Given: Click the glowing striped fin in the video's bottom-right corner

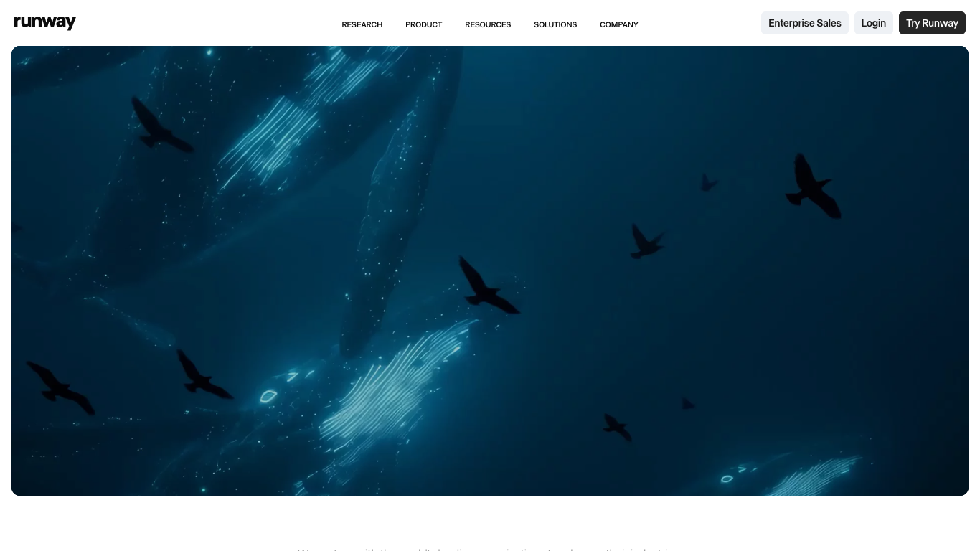Looking at the screenshot, I should click(814, 476).
